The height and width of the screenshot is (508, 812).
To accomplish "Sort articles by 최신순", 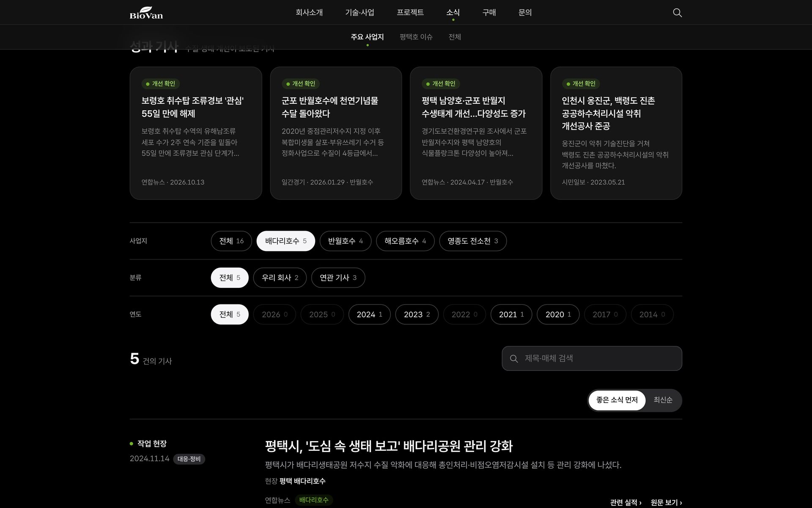I will [663, 400].
